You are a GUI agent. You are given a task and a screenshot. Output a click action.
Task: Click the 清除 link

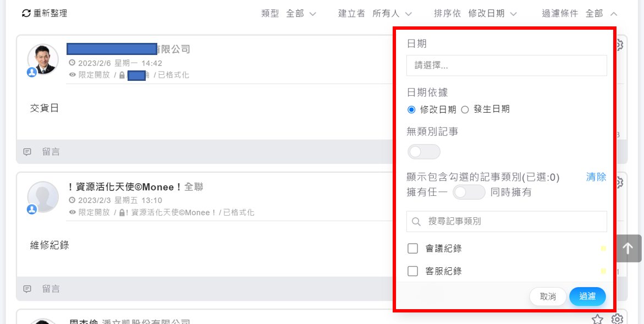point(596,177)
